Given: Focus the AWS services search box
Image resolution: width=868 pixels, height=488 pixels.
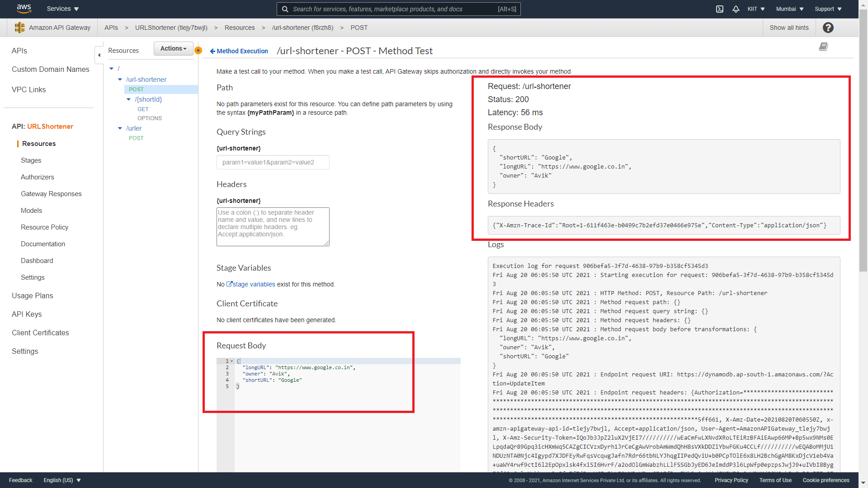Looking at the screenshot, I should [398, 9].
